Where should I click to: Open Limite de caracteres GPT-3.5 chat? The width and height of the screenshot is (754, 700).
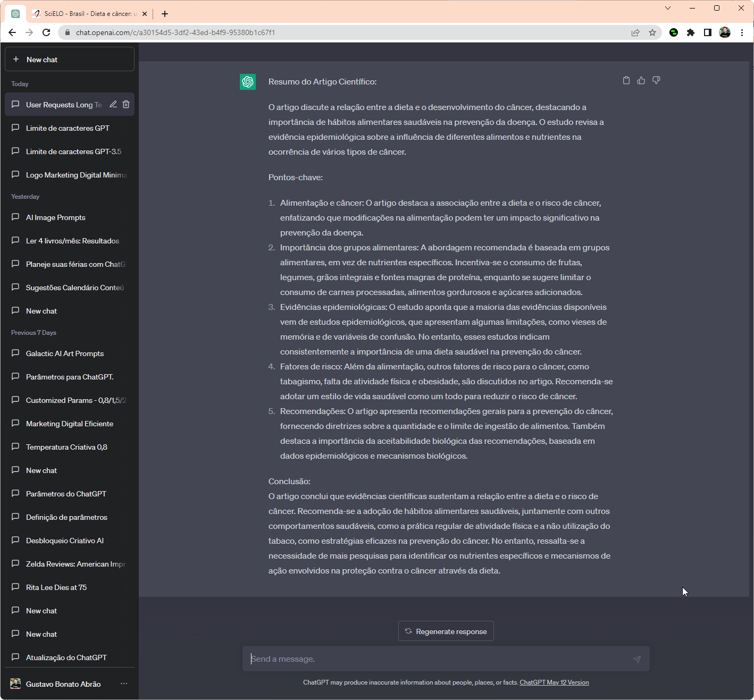coord(70,151)
